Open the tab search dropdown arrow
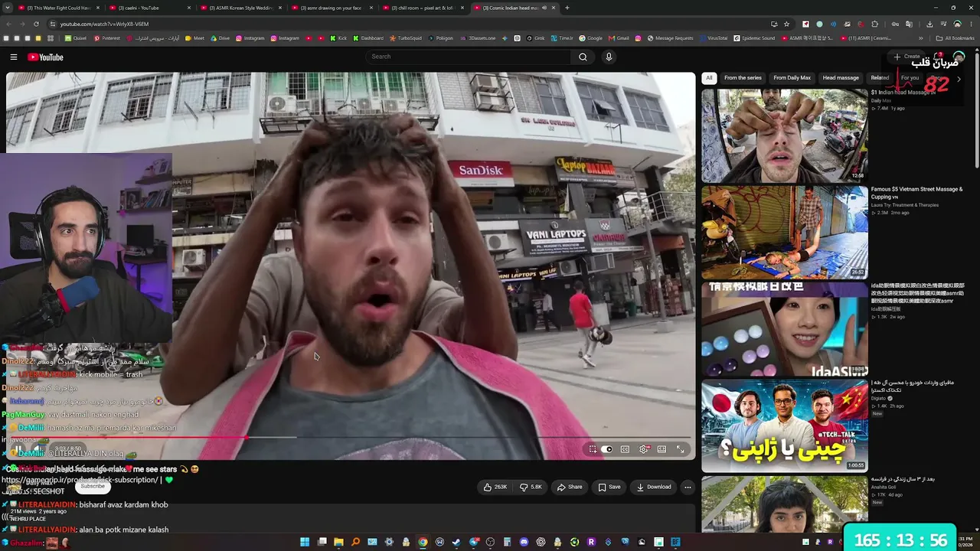The height and width of the screenshot is (551, 980). click(x=7, y=8)
